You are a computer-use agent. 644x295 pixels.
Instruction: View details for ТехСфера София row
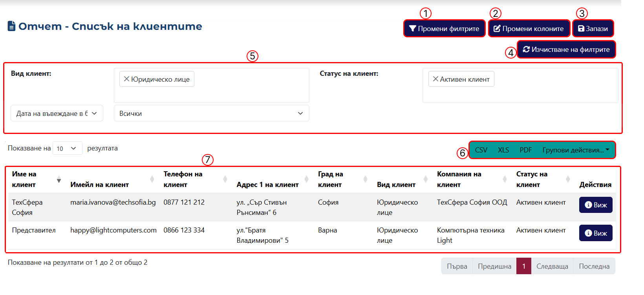596,205
